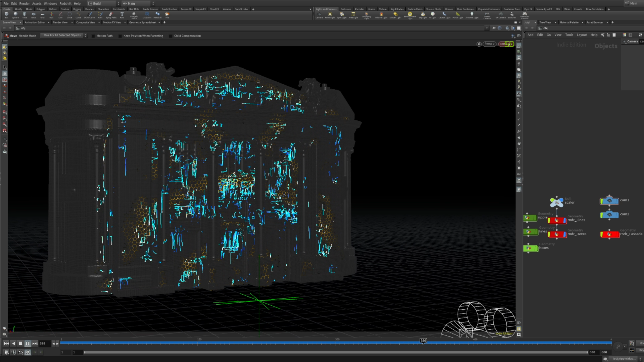Select the Tube shelf tool

(24, 15)
